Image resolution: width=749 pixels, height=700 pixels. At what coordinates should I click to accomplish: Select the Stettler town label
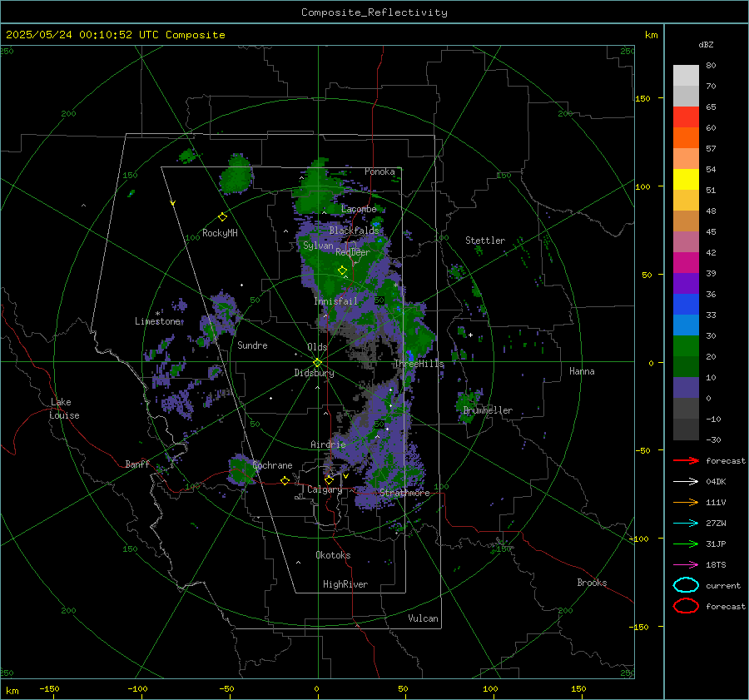[x=485, y=241]
